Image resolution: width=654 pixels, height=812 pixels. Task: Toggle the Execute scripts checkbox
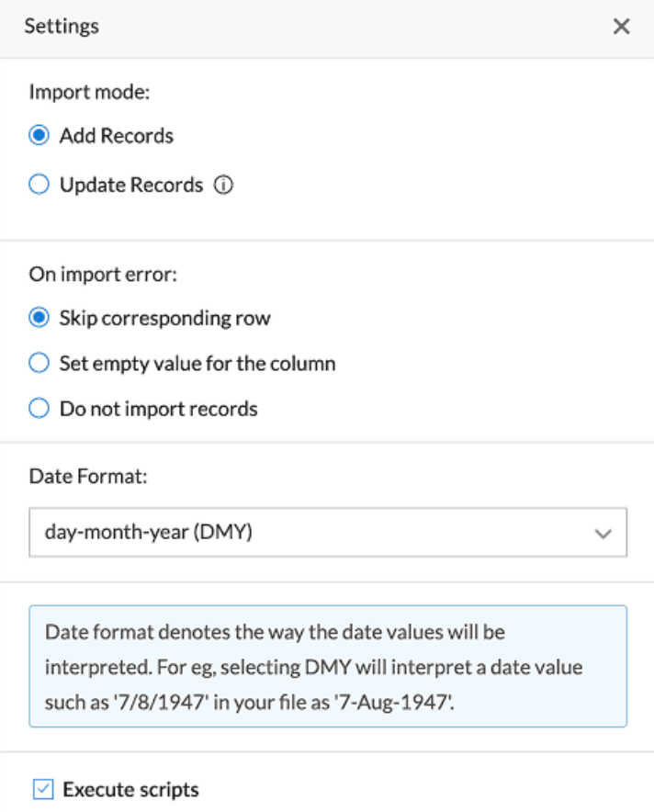click(42, 789)
